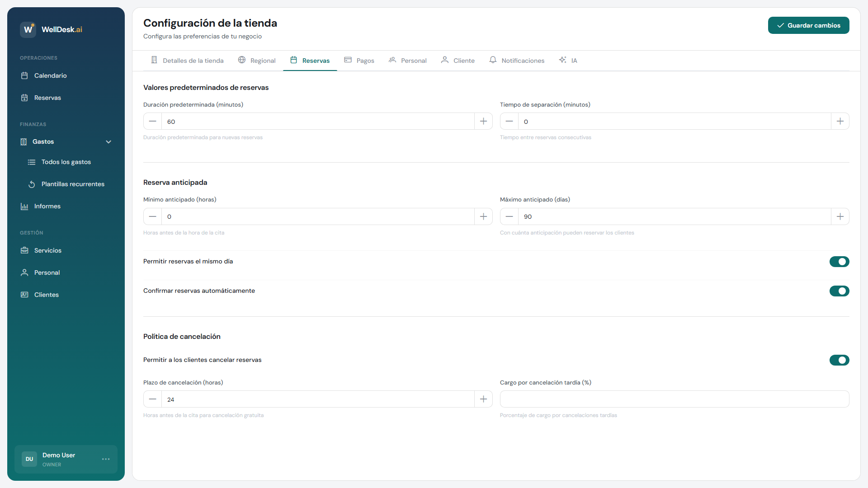Increase Duración predeterminada with plus button

pyautogui.click(x=483, y=121)
